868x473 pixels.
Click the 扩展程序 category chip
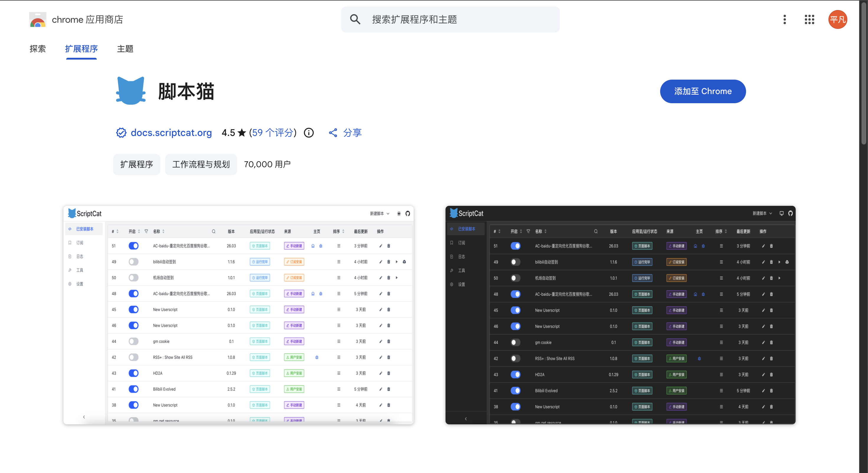(x=136, y=164)
